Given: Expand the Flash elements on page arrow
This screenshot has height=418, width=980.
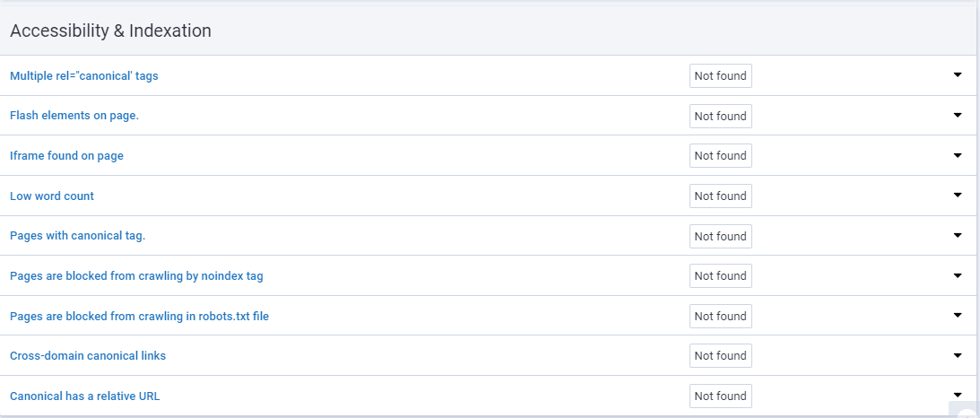Looking at the screenshot, I should 957,115.
